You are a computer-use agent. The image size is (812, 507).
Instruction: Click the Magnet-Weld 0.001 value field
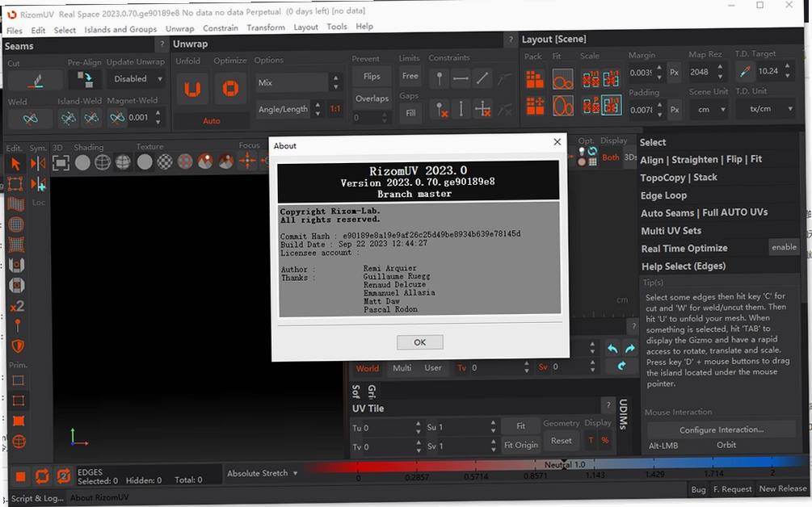[x=138, y=117]
